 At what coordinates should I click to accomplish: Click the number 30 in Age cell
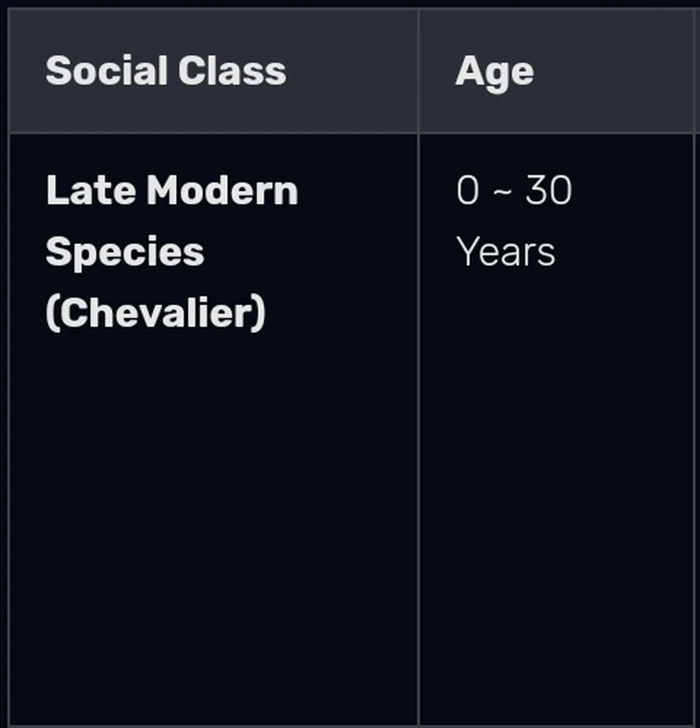548,190
